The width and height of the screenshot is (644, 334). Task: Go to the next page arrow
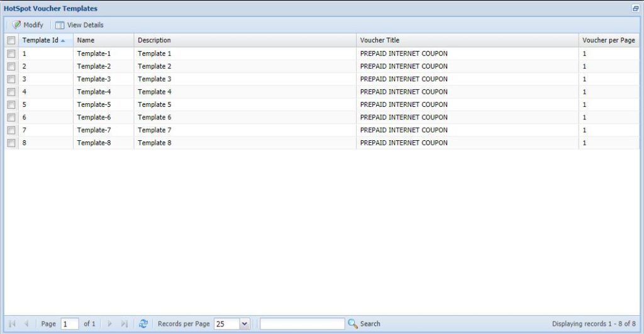[109, 324]
